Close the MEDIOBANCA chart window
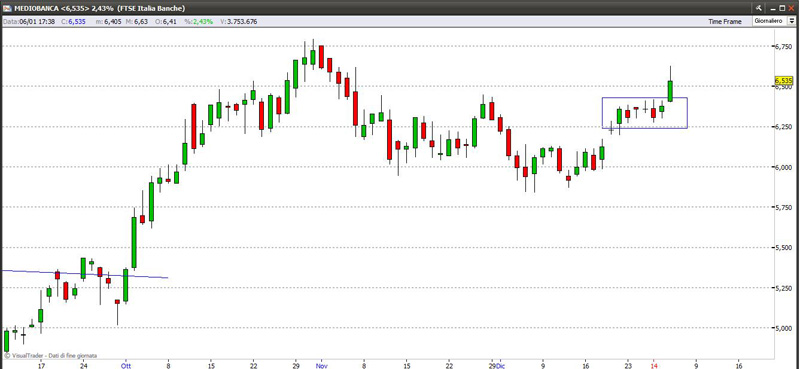 pos(792,8)
